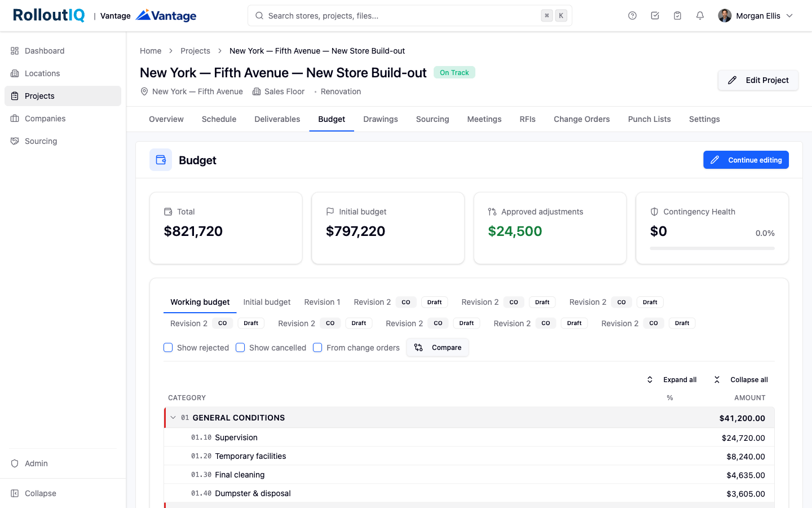812x508 pixels.
Task: Select the Working budget tab
Action: pos(200,302)
